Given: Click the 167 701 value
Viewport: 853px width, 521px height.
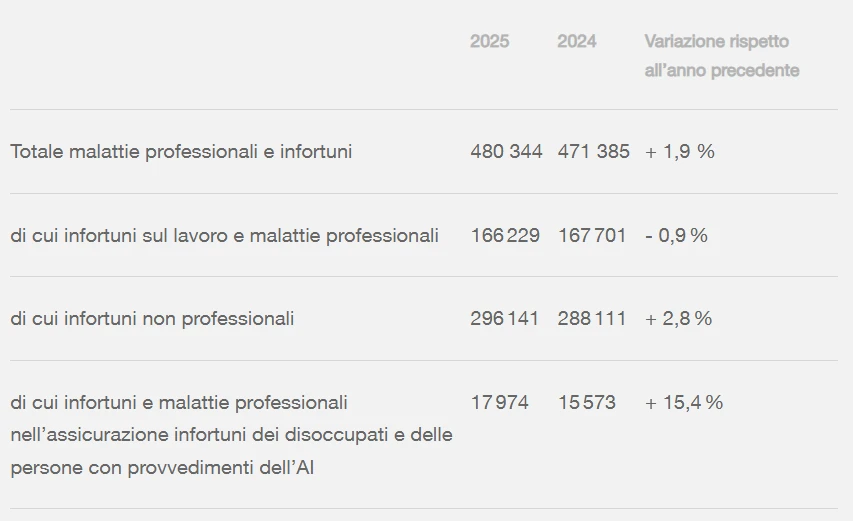Looking at the screenshot, I should pyautogui.click(x=592, y=236).
